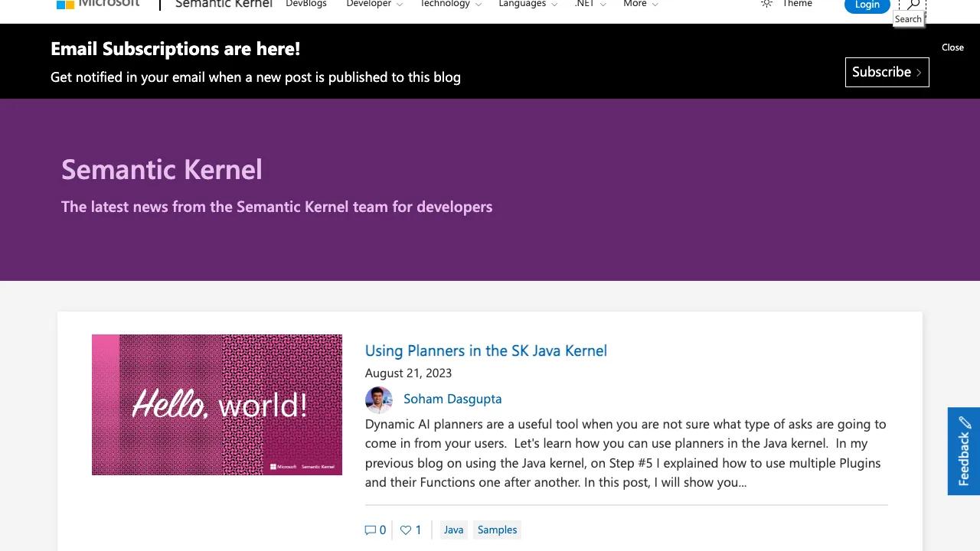Screen dimensions: 980x551
Task: Click the Microsoft logo
Action: [98, 4]
